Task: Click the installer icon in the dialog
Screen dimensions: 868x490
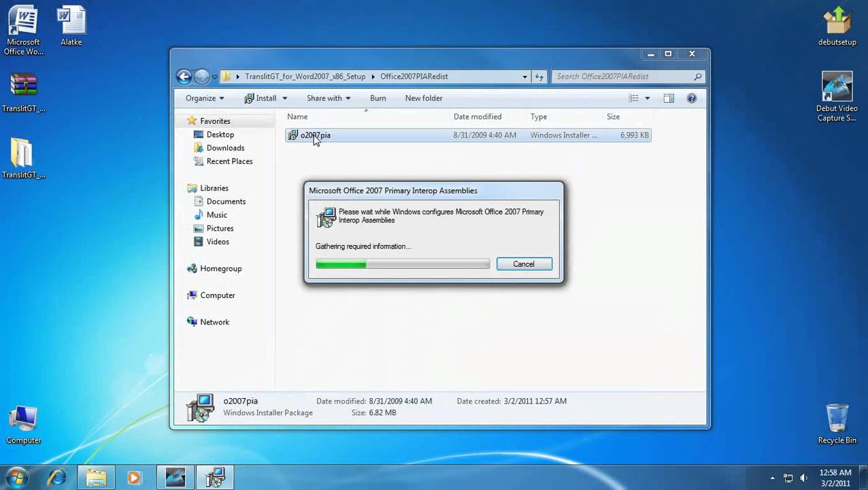Action: [x=327, y=217]
